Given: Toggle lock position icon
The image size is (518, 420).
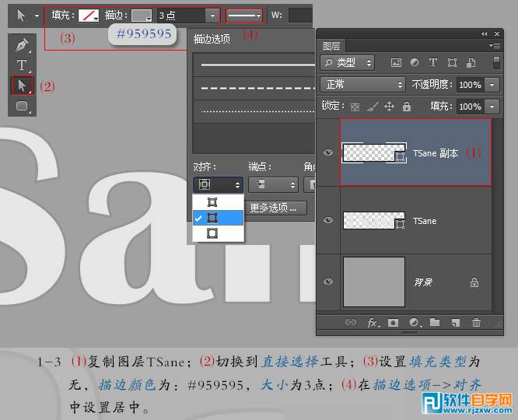Looking at the screenshot, I should tap(389, 107).
